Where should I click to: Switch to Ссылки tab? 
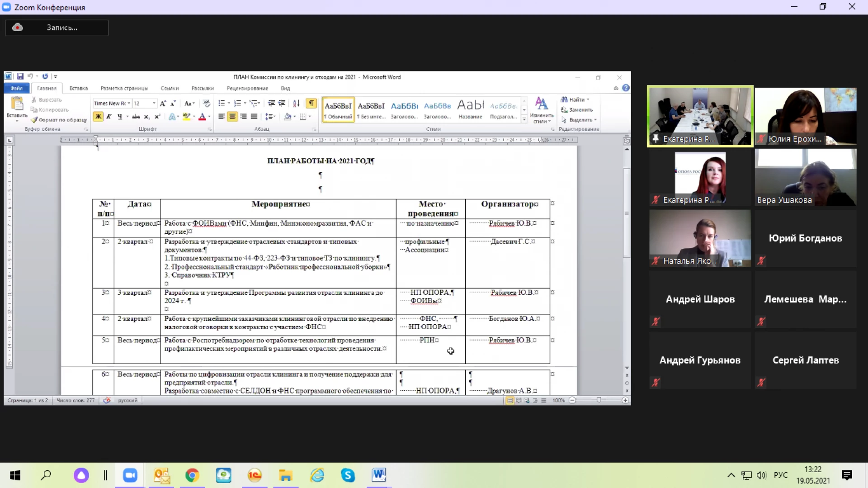pos(170,88)
